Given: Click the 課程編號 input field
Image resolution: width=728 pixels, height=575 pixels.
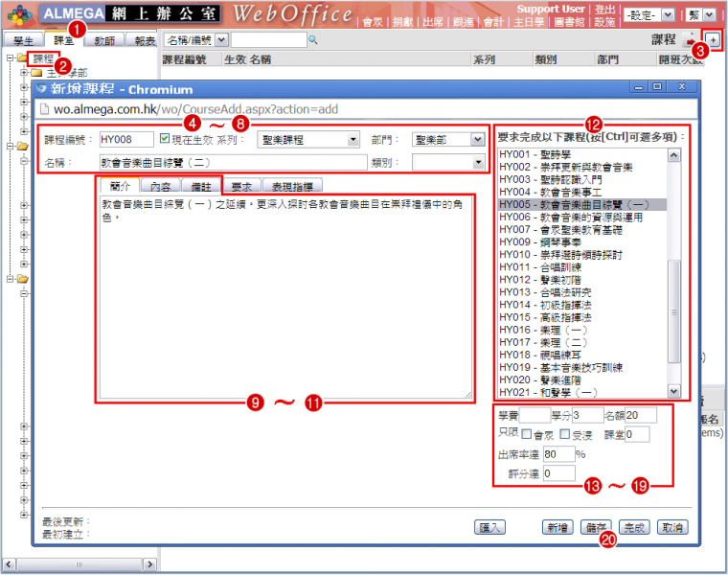Looking at the screenshot, I should 126,139.
